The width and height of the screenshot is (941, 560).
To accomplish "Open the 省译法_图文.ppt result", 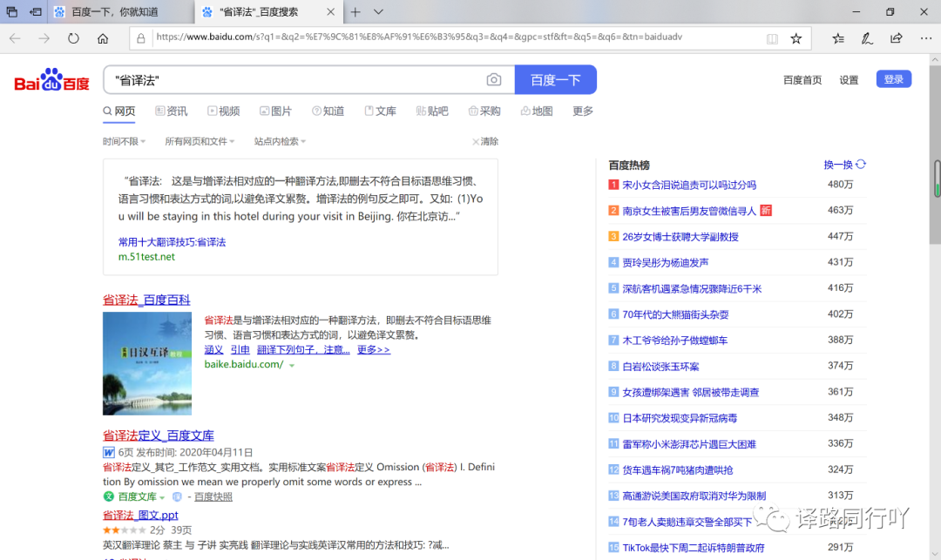I will pos(140,515).
